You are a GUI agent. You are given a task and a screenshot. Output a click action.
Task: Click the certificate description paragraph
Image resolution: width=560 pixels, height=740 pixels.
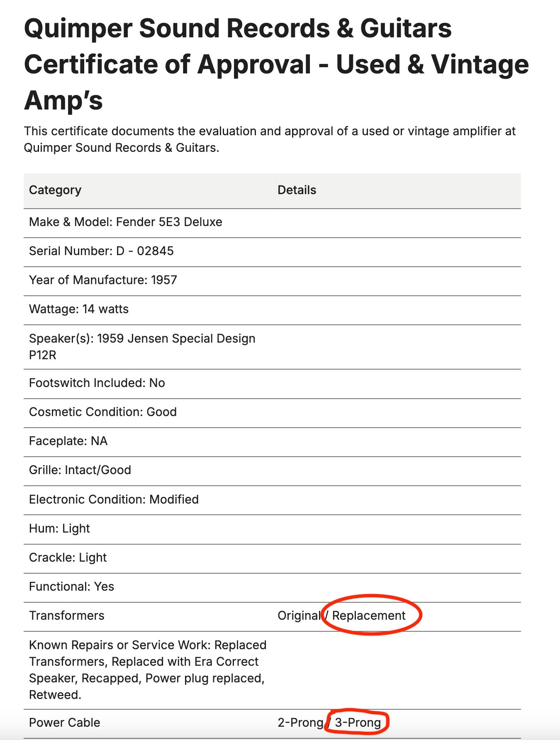pyautogui.click(x=270, y=139)
